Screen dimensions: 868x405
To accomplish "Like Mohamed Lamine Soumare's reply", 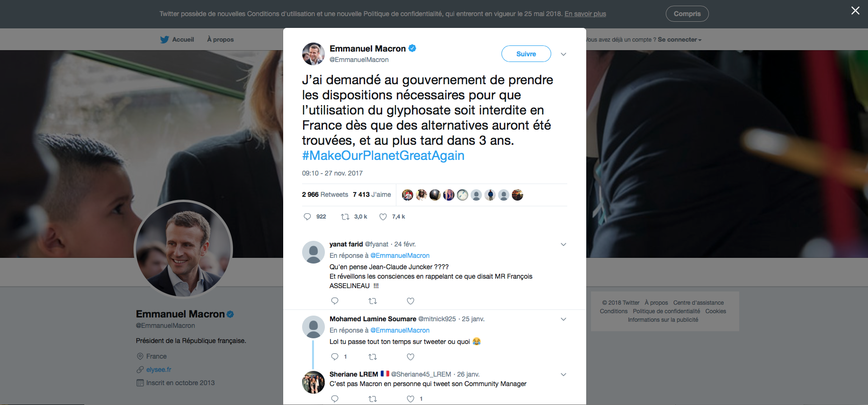I will click(x=411, y=357).
